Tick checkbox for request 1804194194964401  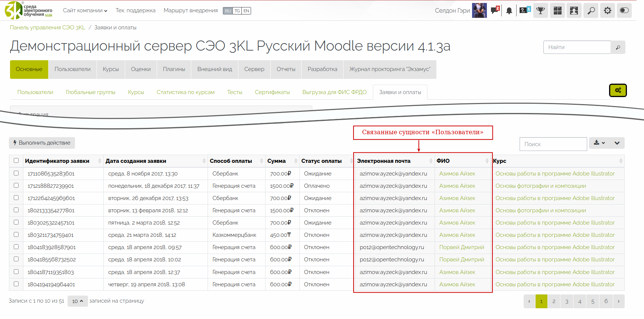(16, 284)
